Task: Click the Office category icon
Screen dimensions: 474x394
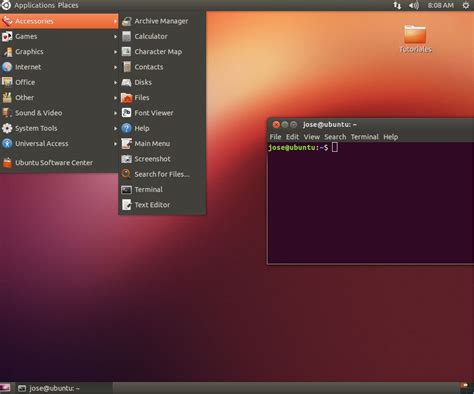Action: [x=7, y=82]
